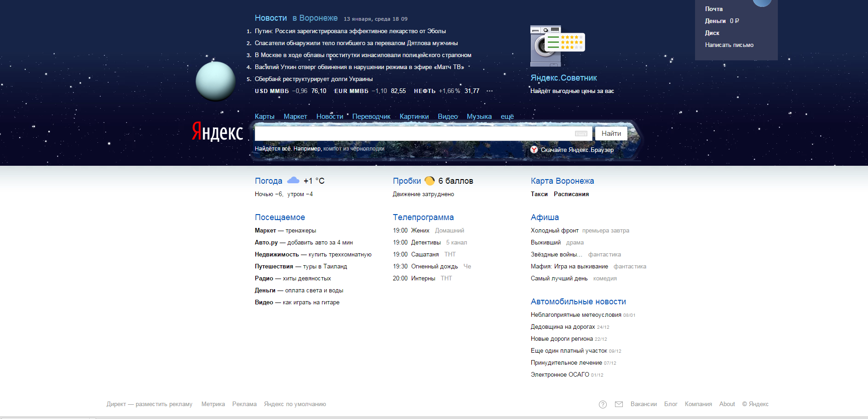Click the 'в Воронеже' regional news link
868x419 pixels.
[x=315, y=18]
